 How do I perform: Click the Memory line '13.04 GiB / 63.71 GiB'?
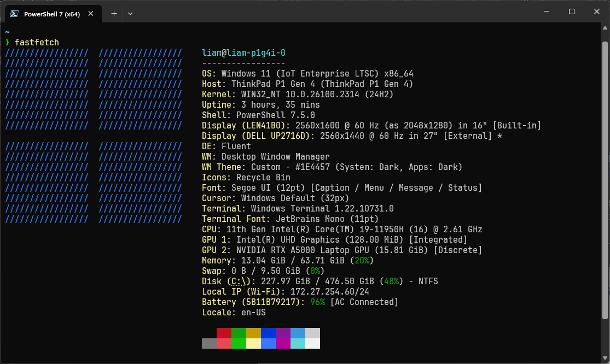tap(293, 261)
